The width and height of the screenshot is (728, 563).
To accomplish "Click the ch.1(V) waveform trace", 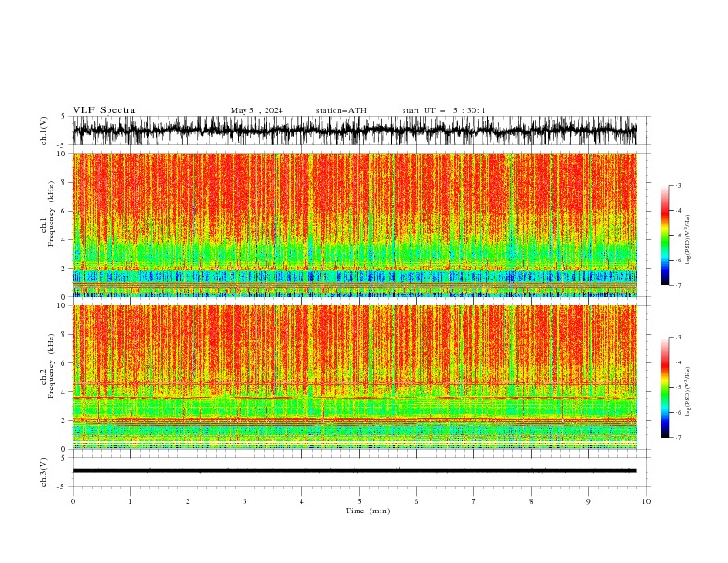I will (354, 131).
